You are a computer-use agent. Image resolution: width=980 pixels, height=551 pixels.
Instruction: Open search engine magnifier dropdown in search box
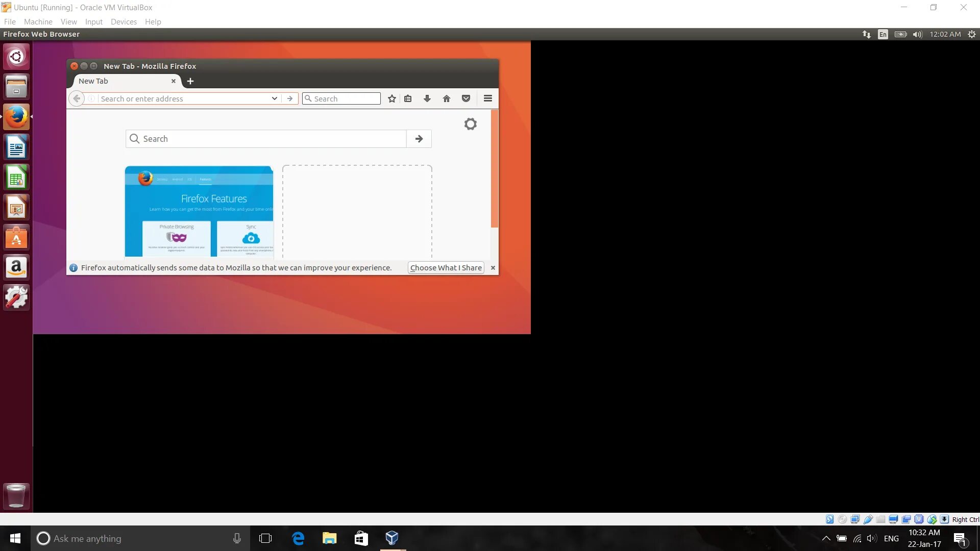[308, 98]
